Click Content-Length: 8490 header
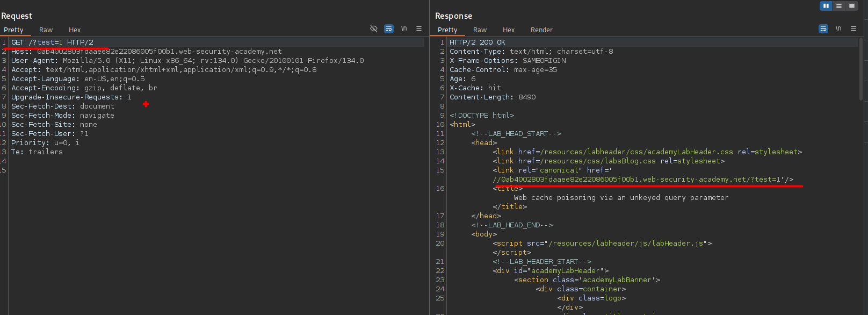 [x=493, y=97]
